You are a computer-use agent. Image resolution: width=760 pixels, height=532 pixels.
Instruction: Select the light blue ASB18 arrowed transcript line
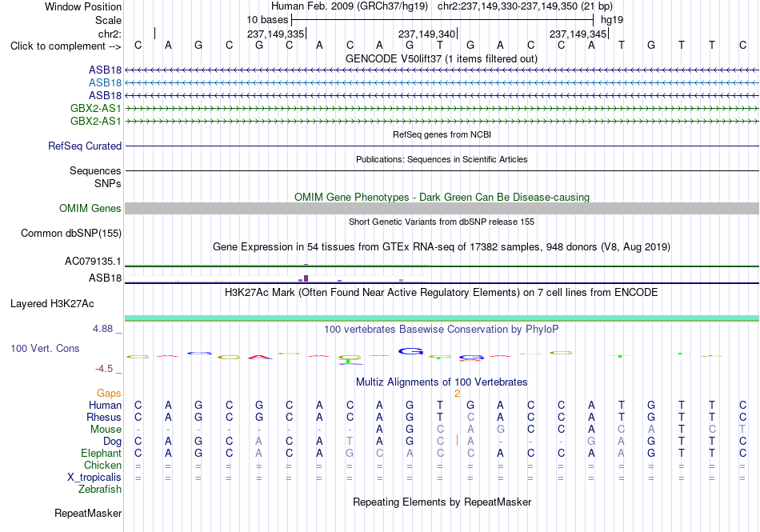coord(442,83)
